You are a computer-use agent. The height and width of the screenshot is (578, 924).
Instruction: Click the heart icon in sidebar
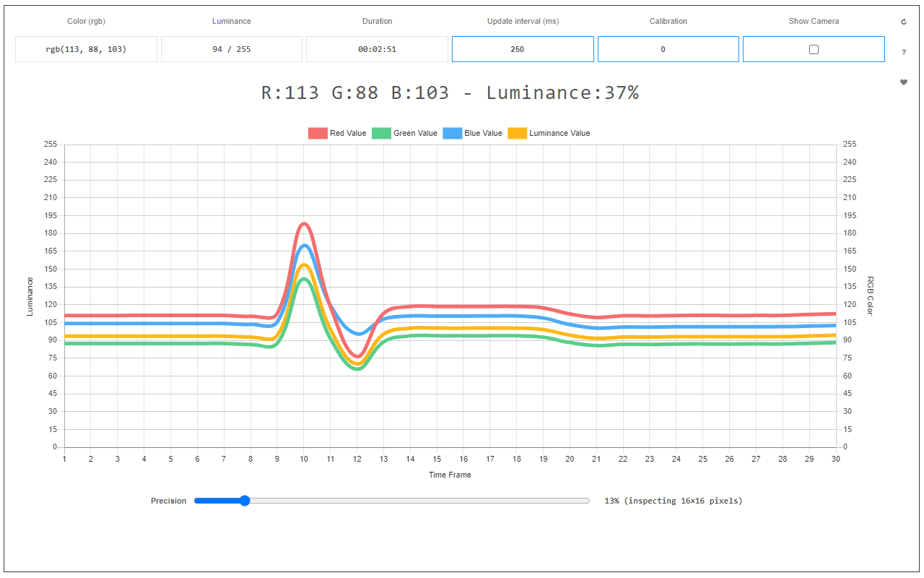pyautogui.click(x=903, y=82)
